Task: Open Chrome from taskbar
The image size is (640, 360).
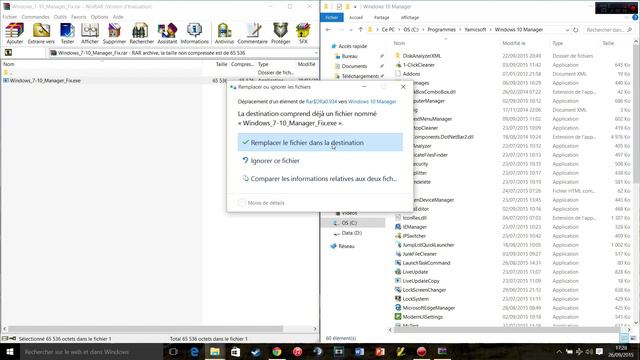Action: point(277,351)
